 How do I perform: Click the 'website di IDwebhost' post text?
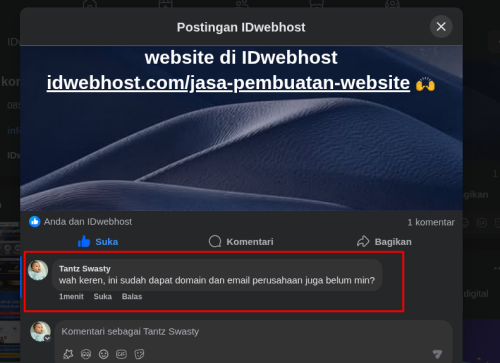[241, 57]
